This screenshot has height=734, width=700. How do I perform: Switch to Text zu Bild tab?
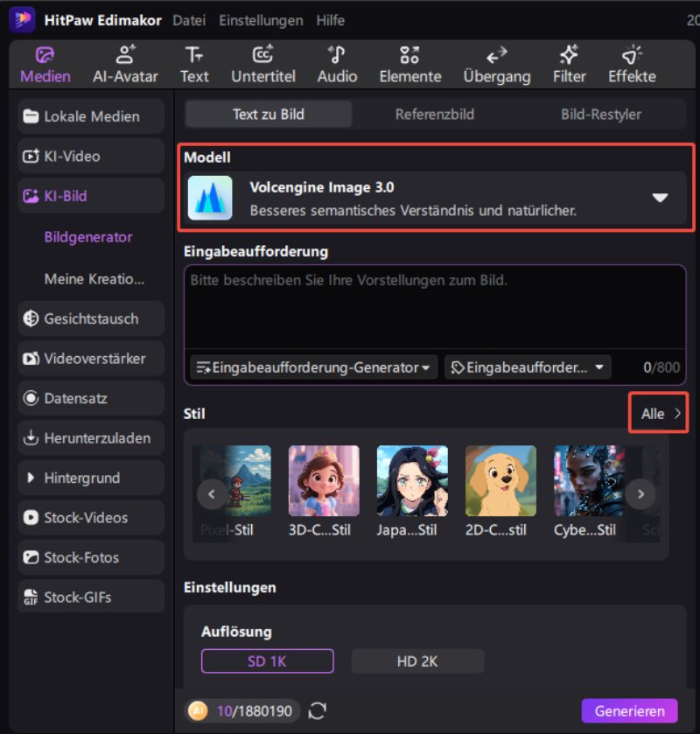tap(269, 115)
